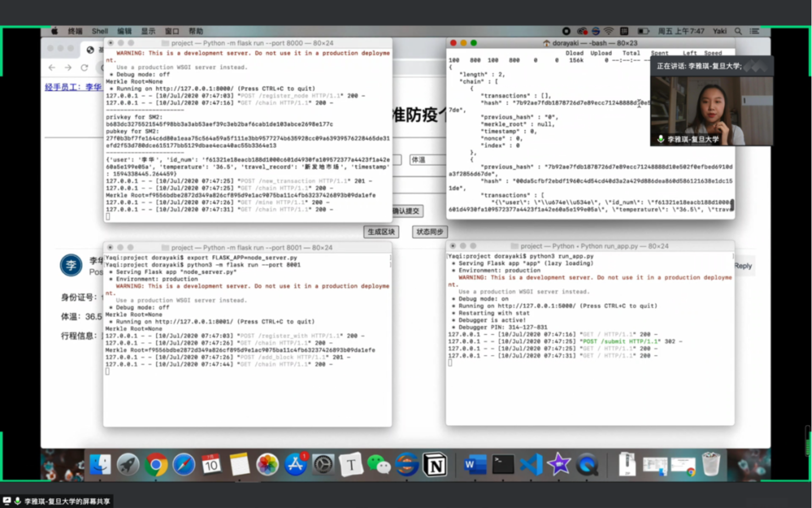Focus the dorayaki bash terminal title bar

point(590,43)
